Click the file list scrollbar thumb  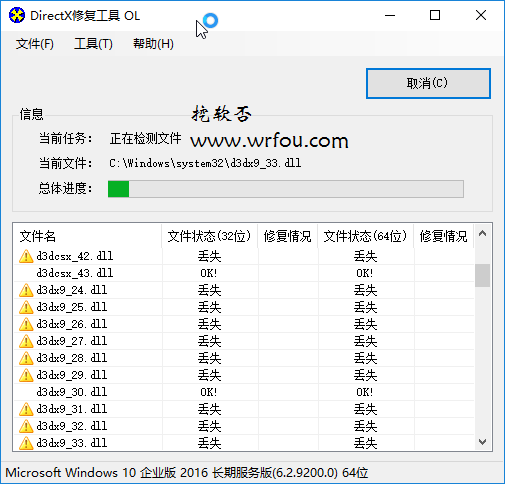tap(482, 275)
